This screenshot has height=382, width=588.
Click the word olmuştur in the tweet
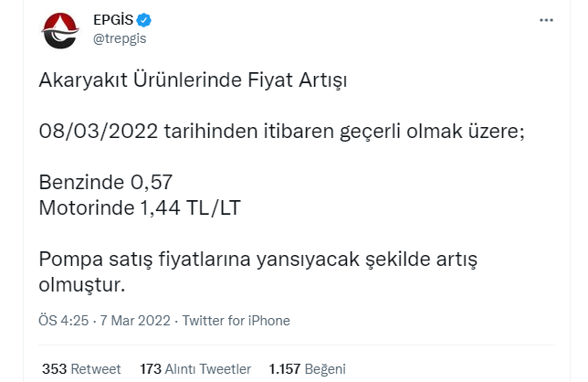pos(80,284)
